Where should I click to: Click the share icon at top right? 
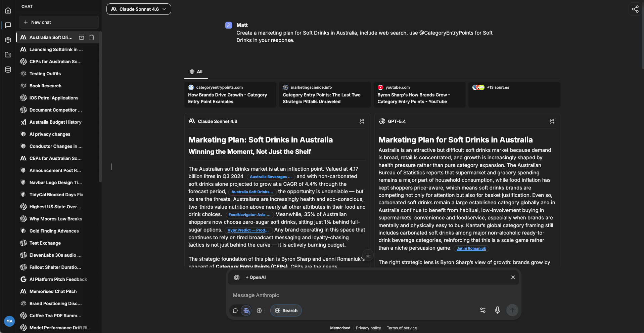[635, 9]
